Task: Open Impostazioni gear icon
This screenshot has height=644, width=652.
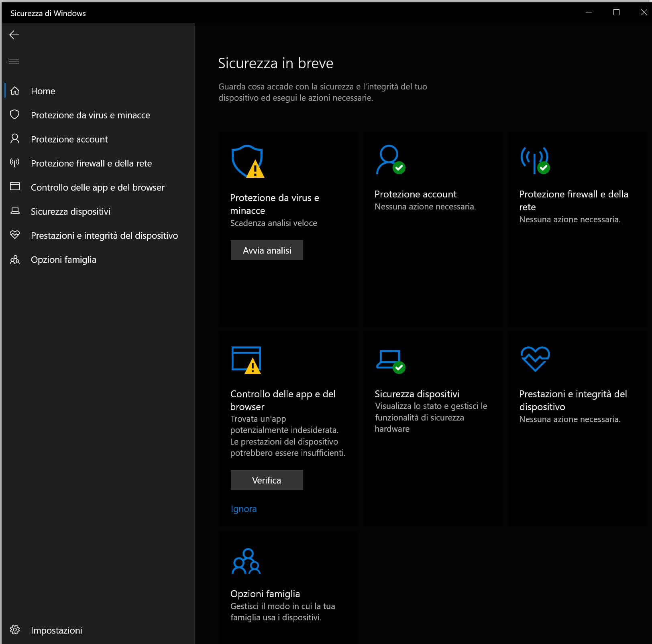Action: (x=15, y=630)
